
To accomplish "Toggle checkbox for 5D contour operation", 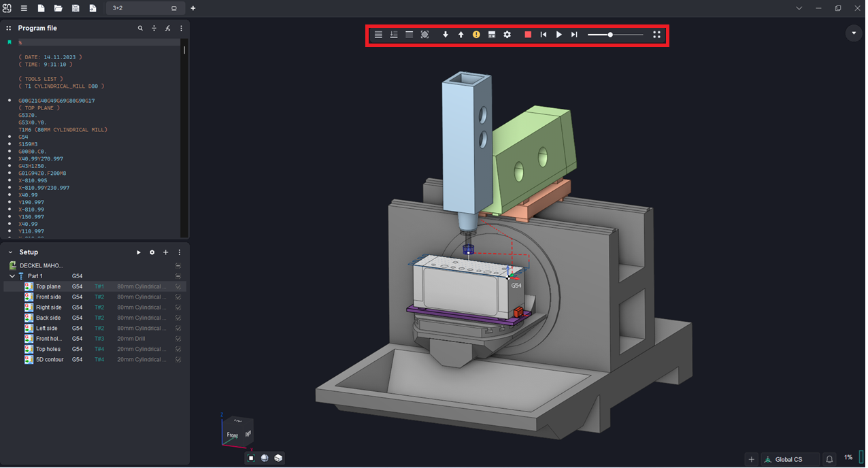I will tap(178, 360).
